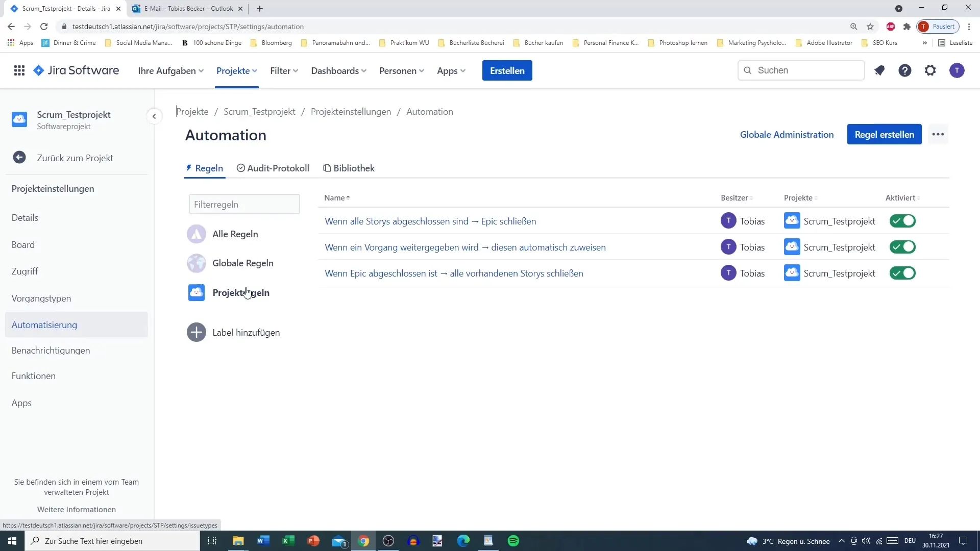Viewport: 980px width, 551px height.
Task: Click Regel erstellen button
Action: tap(885, 135)
